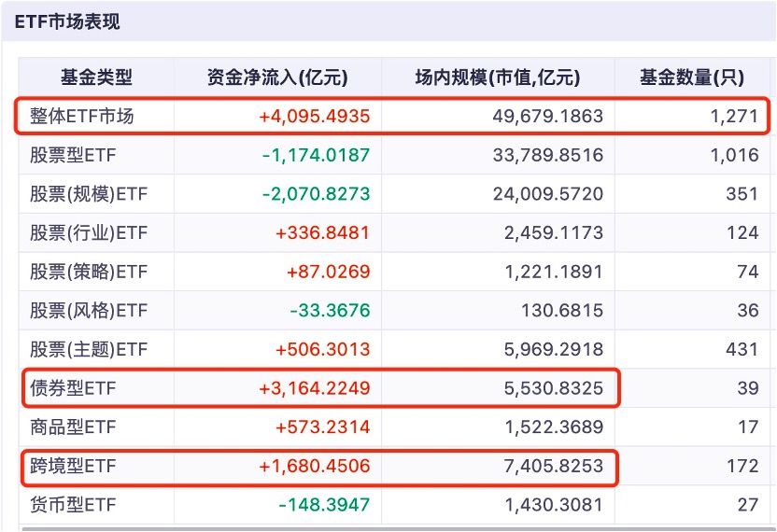Open the 债券型ETF row
This screenshot has width=777, height=532.
click(x=74, y=388)
